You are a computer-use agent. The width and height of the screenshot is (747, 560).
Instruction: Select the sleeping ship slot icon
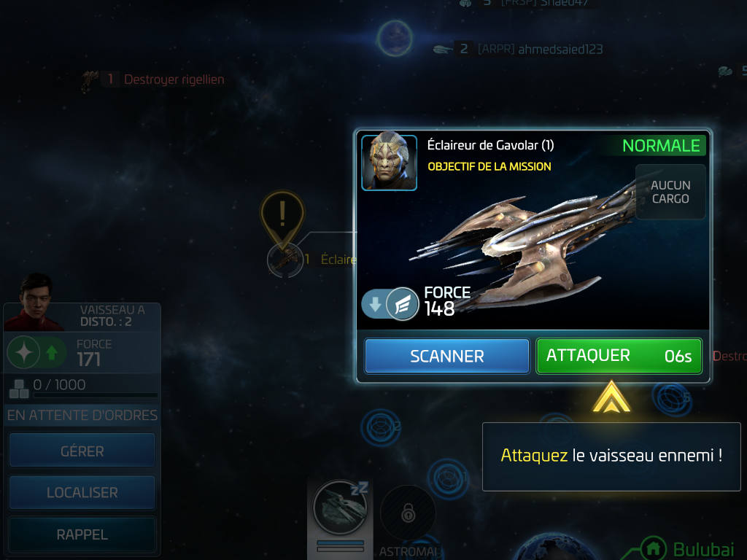(x=340, y=507)
